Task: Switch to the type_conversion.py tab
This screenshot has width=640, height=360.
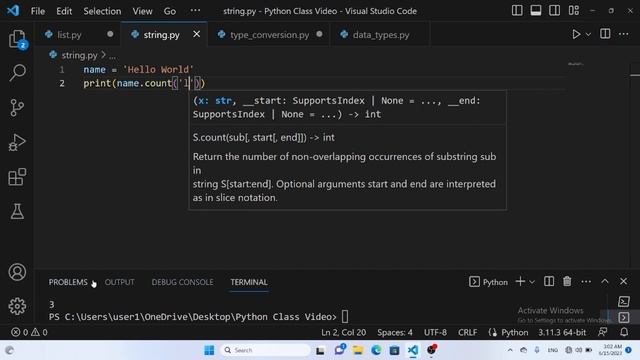Action: (269, 35)
